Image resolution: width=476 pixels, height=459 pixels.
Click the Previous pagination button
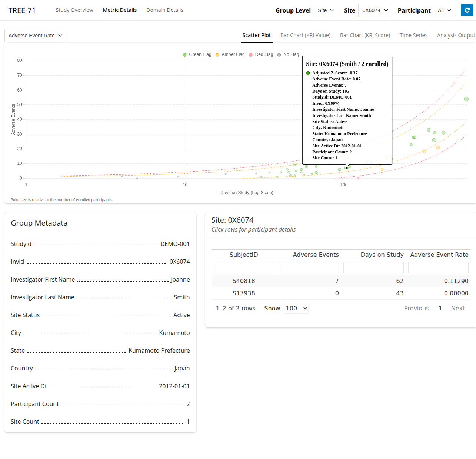pos(416,308)
